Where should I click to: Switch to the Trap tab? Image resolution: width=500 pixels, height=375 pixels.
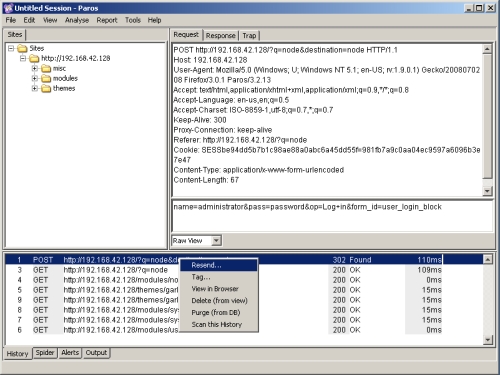pos(249,36)
